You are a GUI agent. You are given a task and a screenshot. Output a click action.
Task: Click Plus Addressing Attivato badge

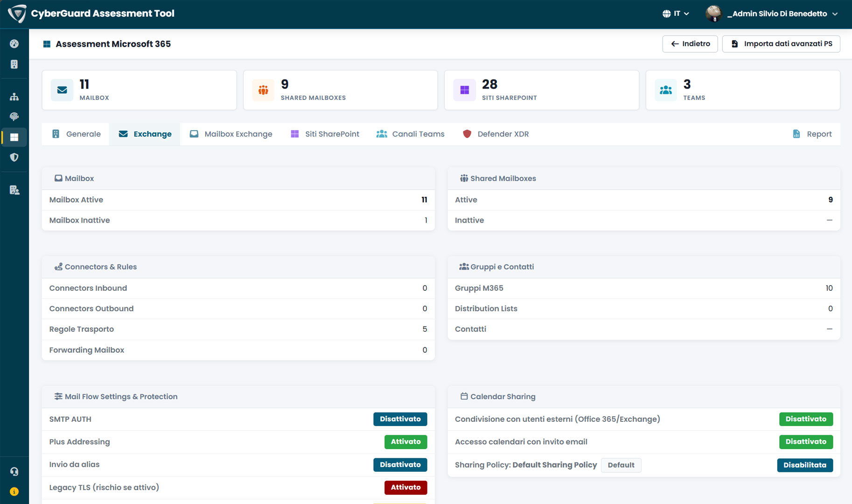pos(406,441)
